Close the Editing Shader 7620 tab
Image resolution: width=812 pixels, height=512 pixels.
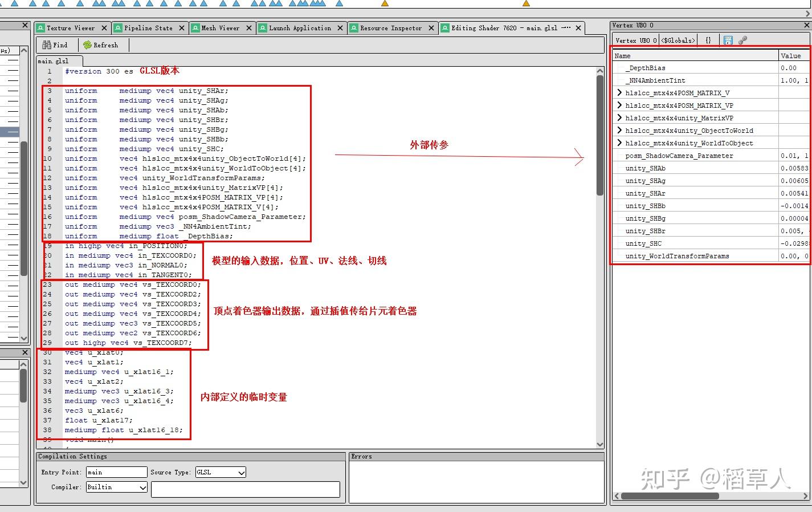(579, 28)
